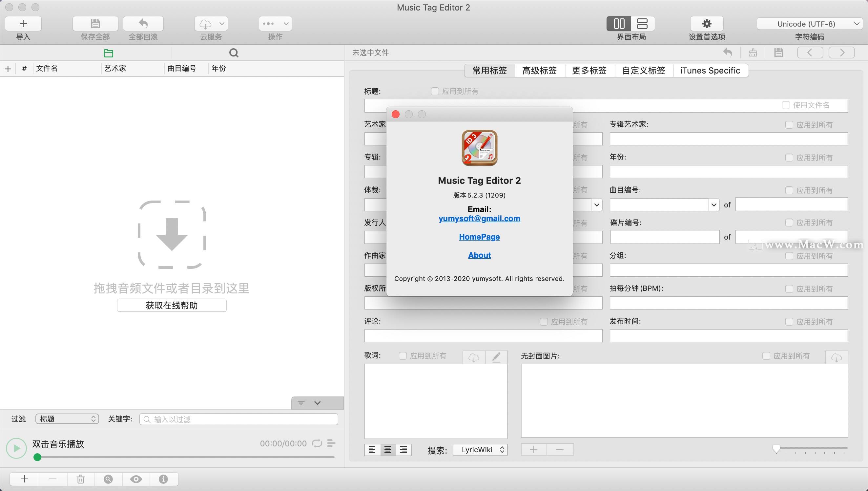This screenshot has height=491, width=868.
Task: Add a cover image plus button
Action: pyautogui.click(x=534, y=450)
